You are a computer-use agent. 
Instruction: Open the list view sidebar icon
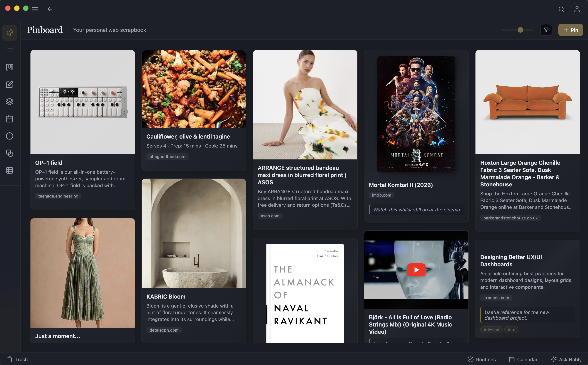[10, 50]
